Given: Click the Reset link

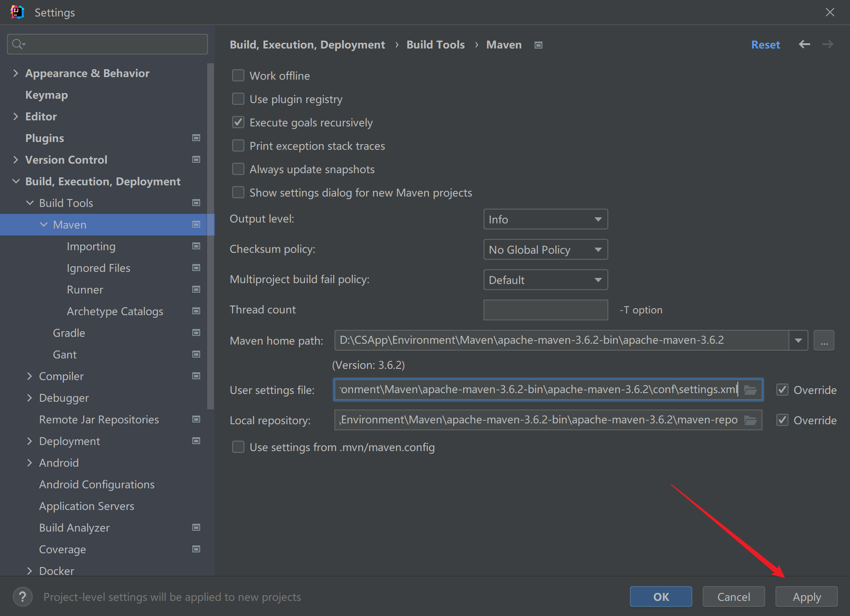Looking at the screenshot, I should point(766,45).
